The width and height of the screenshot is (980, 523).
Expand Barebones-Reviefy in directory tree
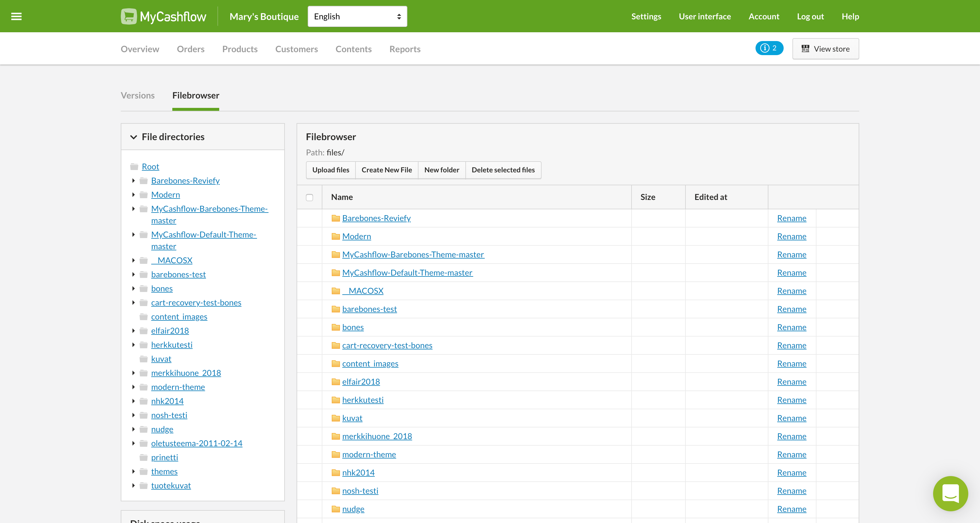coord(134,180)
